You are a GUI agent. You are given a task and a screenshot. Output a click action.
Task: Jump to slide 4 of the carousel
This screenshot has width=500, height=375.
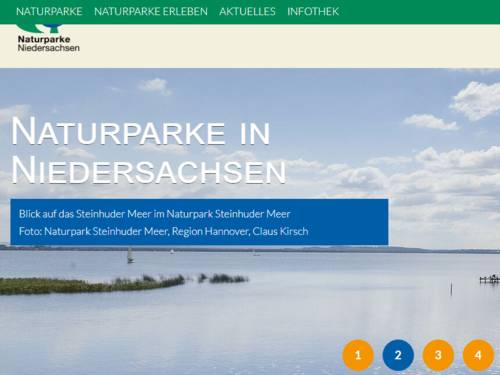[x=478, y=355]
